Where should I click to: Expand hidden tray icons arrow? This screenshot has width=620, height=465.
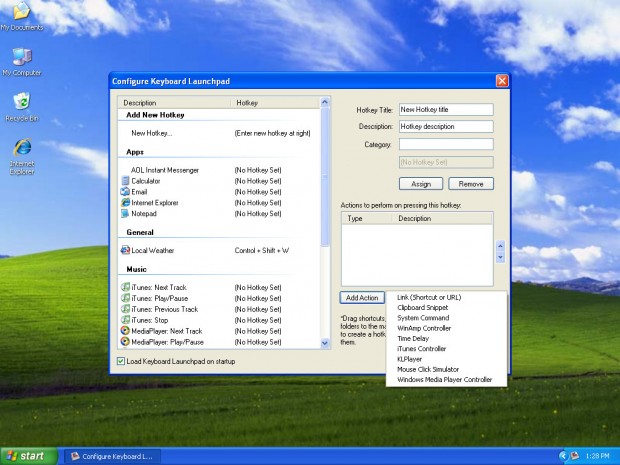point(563,456)
